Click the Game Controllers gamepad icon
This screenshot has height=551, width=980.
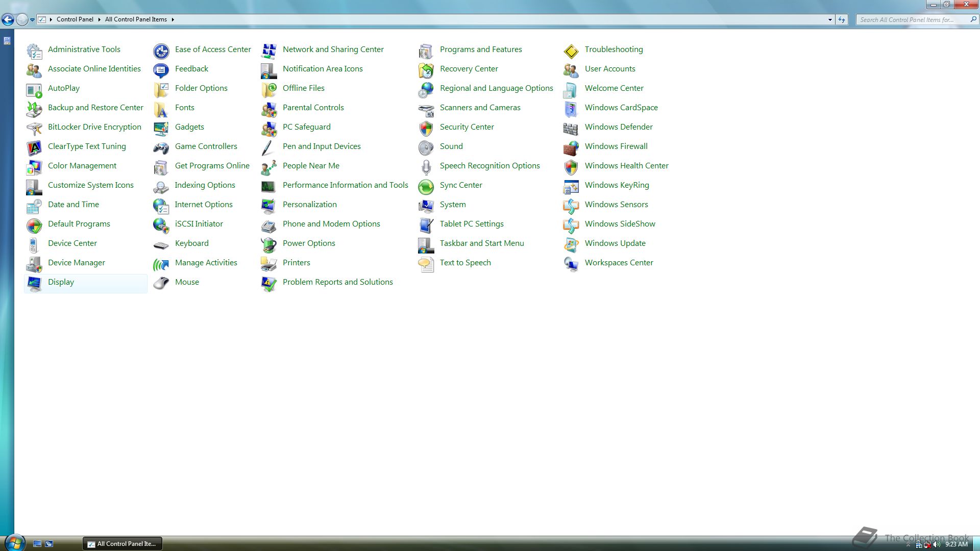click(x=161, y=147)
